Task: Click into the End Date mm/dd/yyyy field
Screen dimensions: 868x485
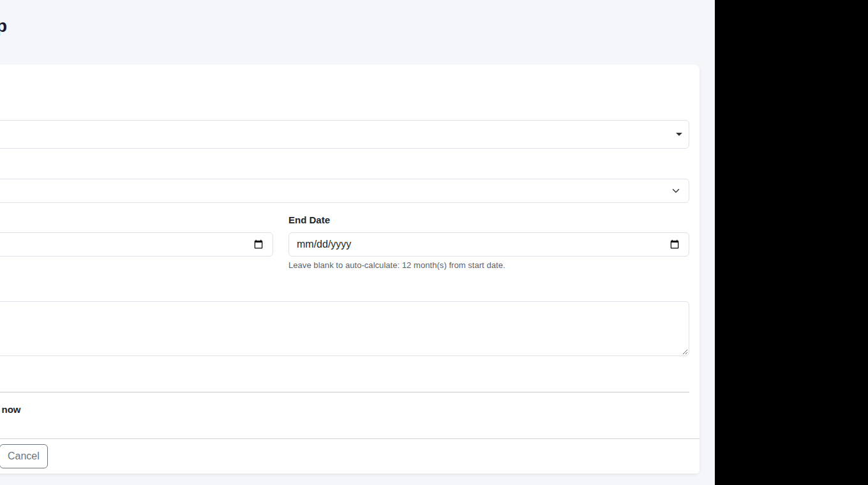Action: tap(488, 244)
